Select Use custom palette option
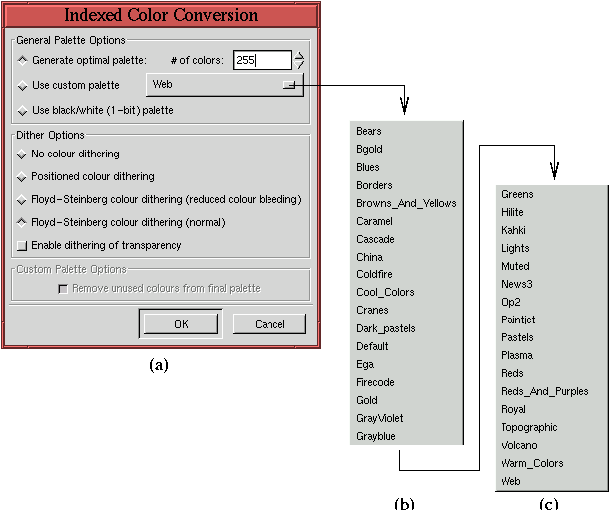The height and width of the screenshot is (510, 610). 23,86
